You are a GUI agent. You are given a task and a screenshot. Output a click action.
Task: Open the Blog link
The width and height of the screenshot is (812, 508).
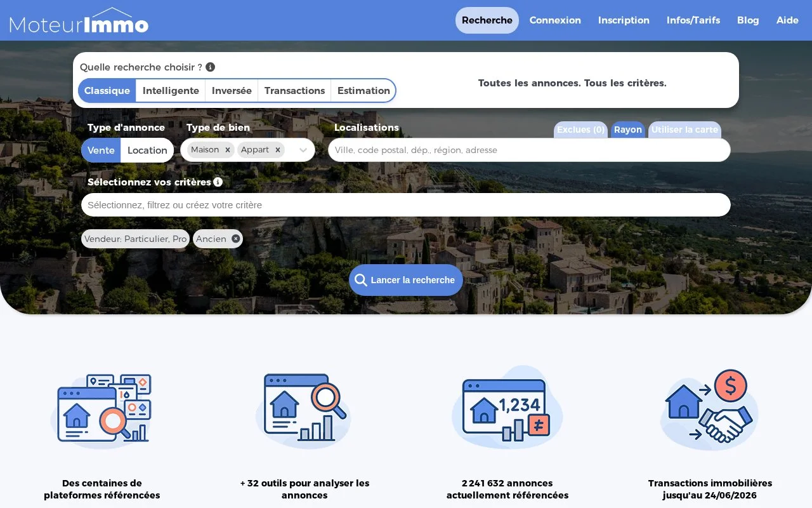pyautogui.click(x=748, y=20)
